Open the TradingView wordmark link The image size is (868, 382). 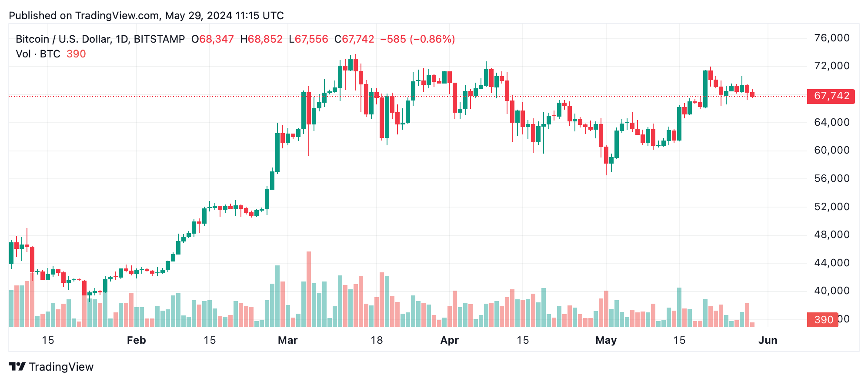61,367
